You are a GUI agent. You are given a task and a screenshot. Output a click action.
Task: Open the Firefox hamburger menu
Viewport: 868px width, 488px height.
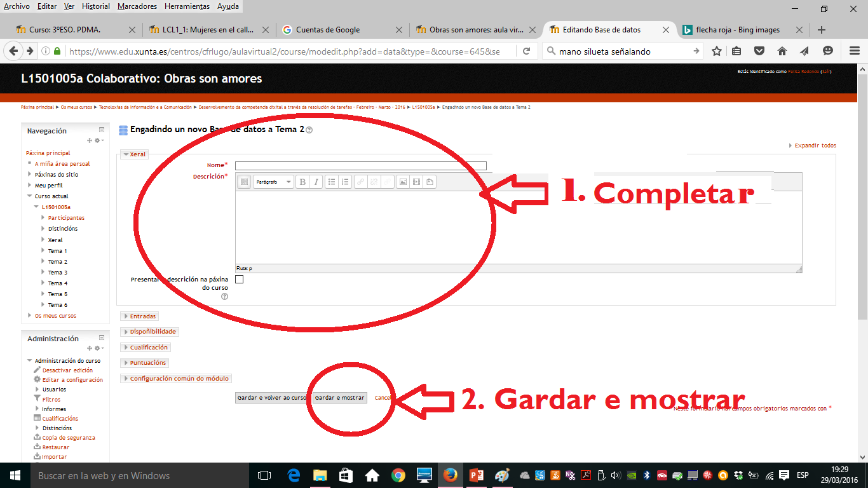855,51
